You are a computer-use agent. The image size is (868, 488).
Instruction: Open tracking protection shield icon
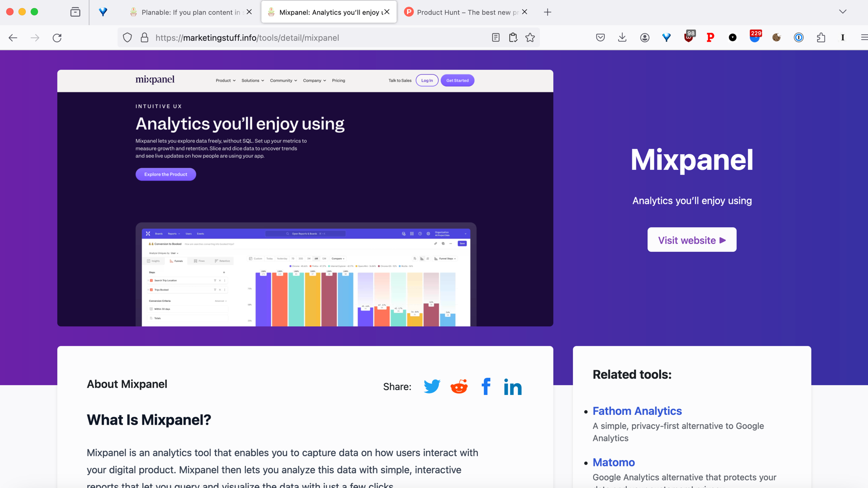coord(127,38)
